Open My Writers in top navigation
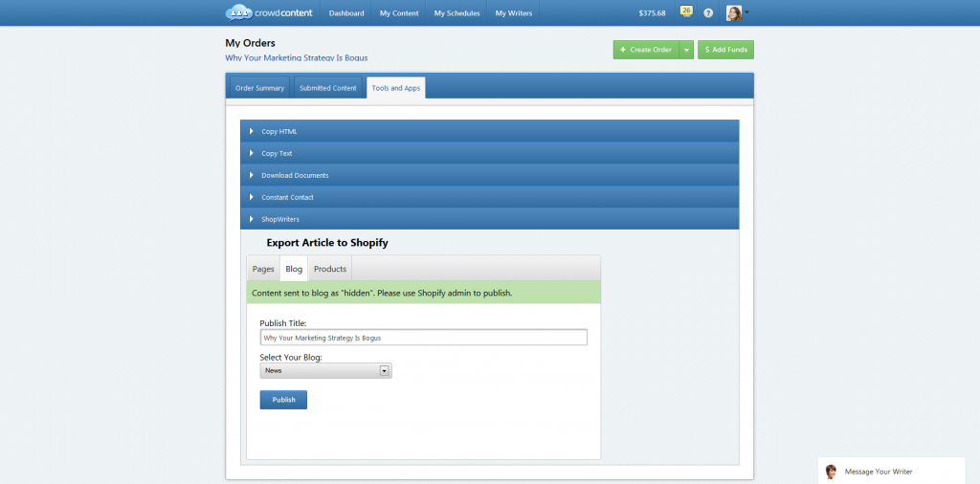Image resolution: width=980 pixels, height=484 pixels. (x=514, y=13)
